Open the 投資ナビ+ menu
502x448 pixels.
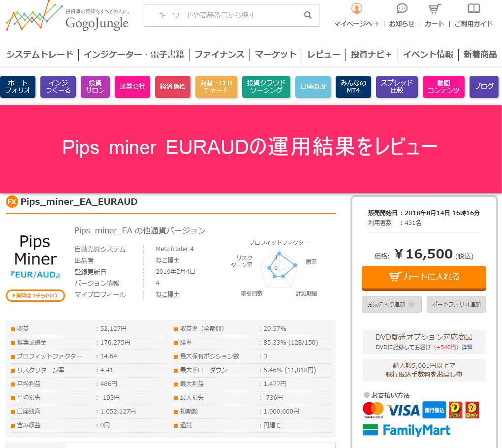[x=371, y=55]
